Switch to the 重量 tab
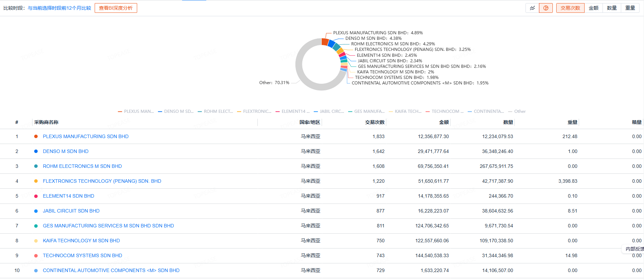 point(630,8)
